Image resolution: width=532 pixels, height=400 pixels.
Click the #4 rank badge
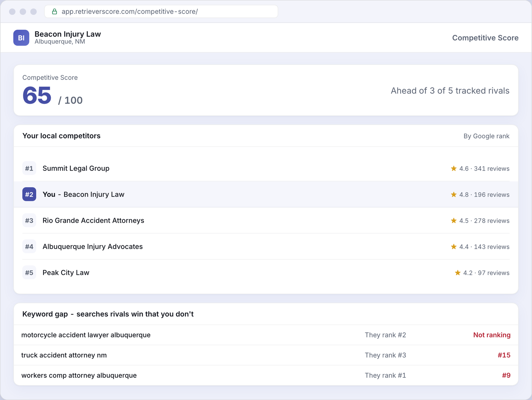tap(29, 246)
